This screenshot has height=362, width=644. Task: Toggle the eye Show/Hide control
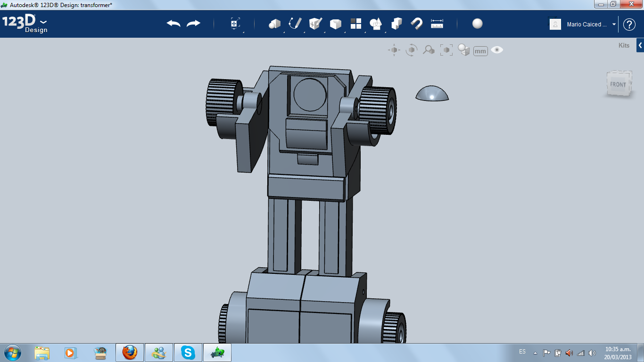click(497, 50)
